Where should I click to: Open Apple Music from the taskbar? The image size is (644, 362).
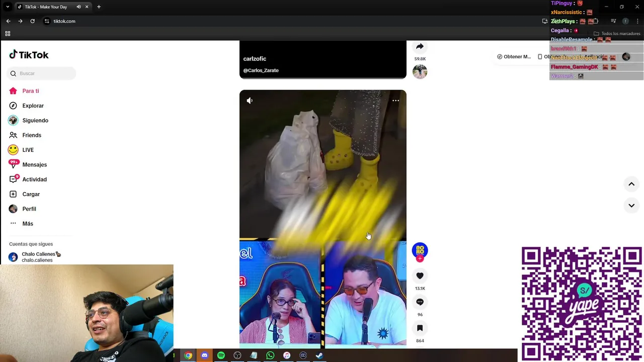pos(287,355)
